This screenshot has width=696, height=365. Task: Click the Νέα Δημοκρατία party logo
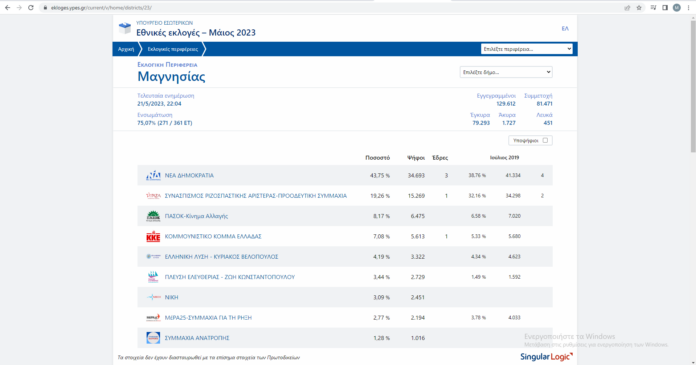click(153, 175)
